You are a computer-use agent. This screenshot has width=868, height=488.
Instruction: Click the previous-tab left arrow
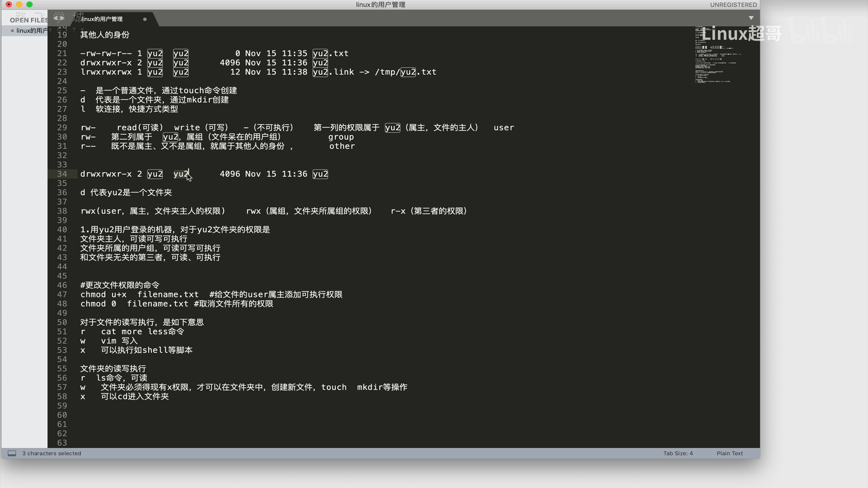tap(56, 18)
